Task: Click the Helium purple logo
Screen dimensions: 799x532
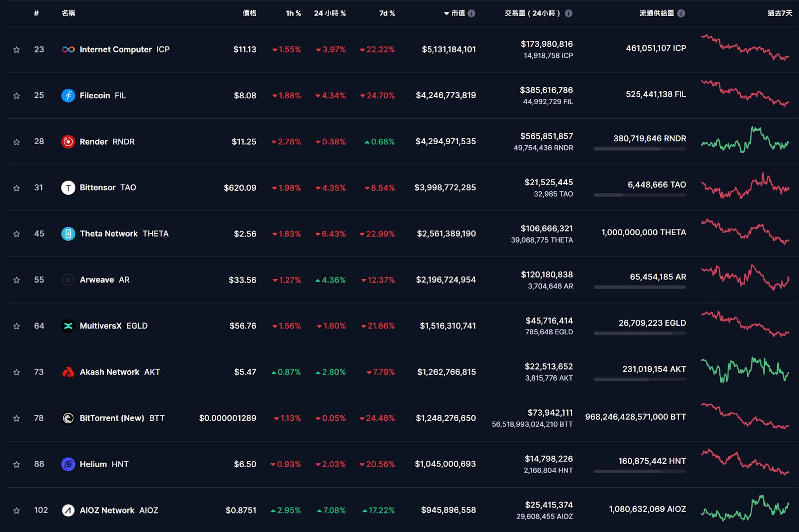Action: coord(68,464)
